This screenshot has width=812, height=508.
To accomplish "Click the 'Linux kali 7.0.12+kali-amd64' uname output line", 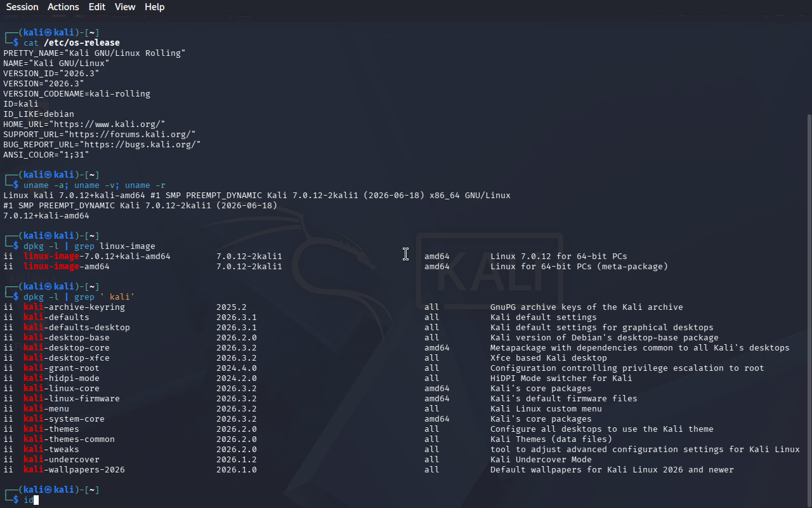I will click(257, 196).
